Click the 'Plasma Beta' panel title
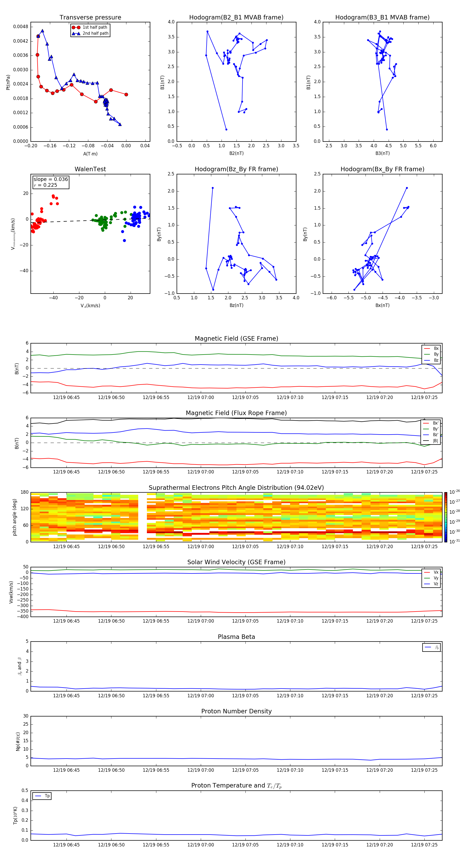 pos(236,637)
